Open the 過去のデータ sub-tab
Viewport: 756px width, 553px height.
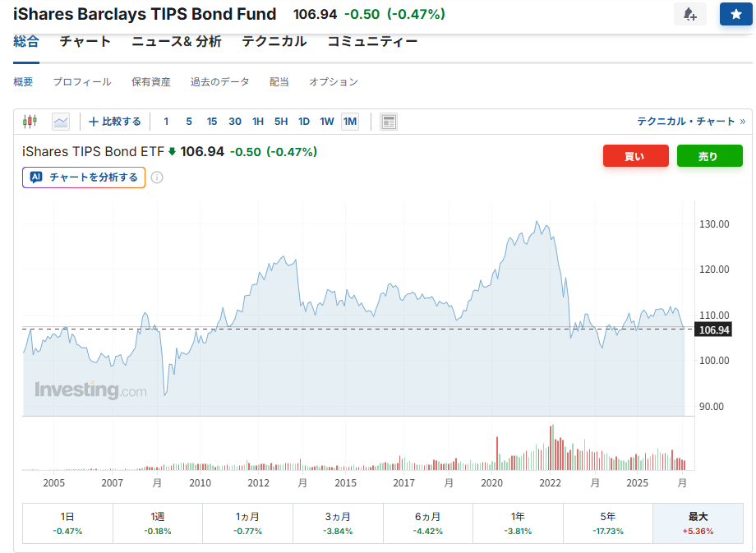click(220, 82)
